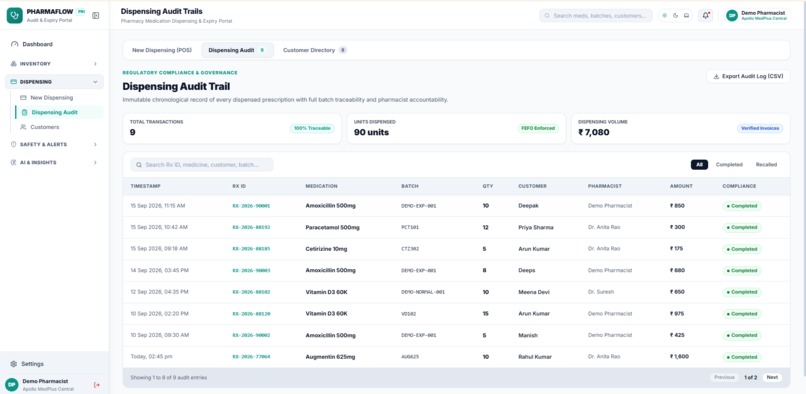Click the Customers people icon
This screenshot has height=394, width=806.
(x=23, y=127)
